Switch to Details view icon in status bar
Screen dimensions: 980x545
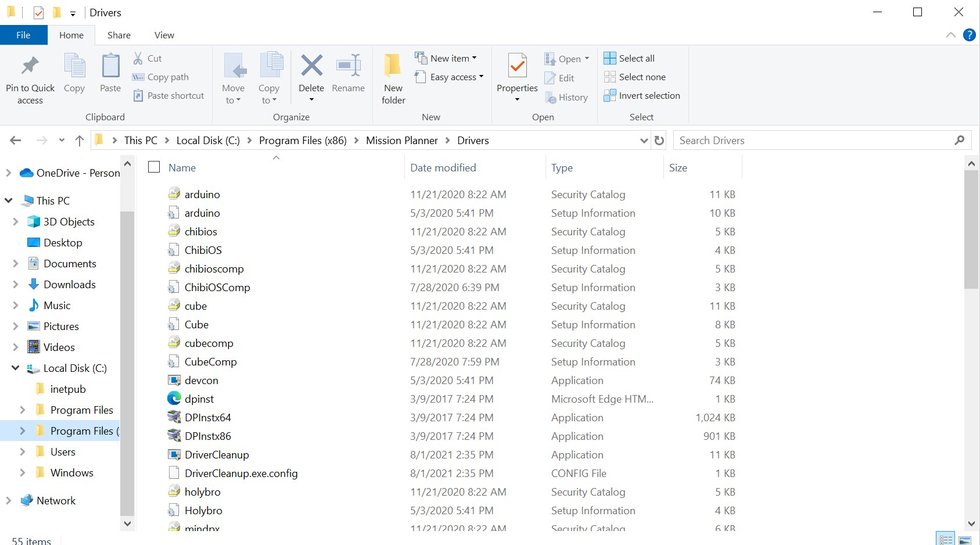pos(946,539)
